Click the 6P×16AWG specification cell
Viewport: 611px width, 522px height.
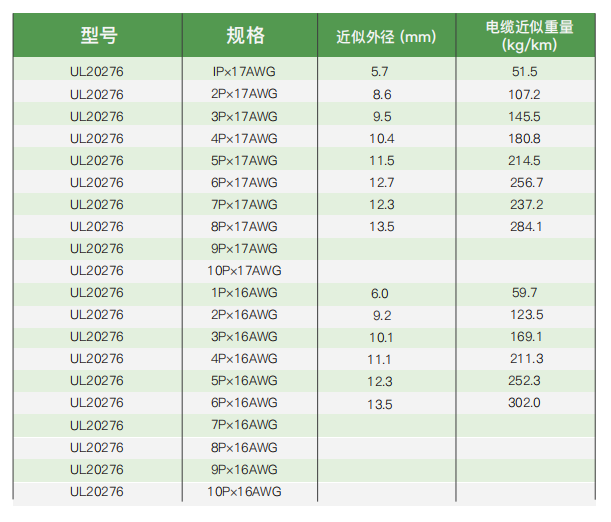(x=245, y=402)
